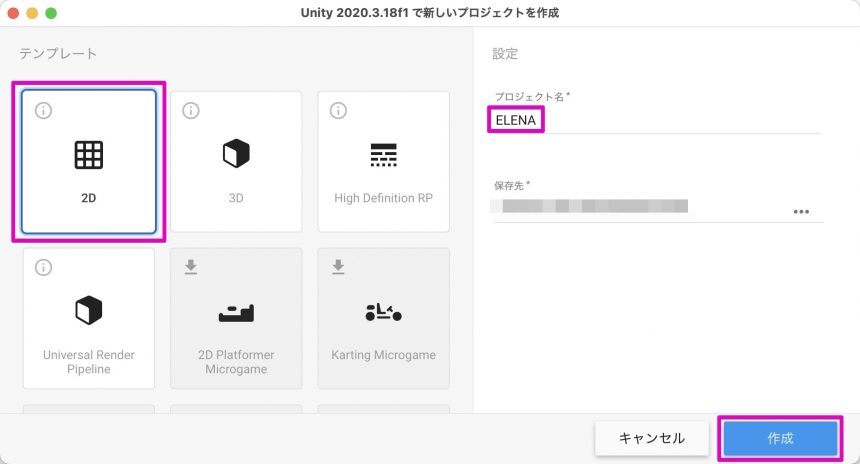Download the Karting Microgame template

coord(338,267)
